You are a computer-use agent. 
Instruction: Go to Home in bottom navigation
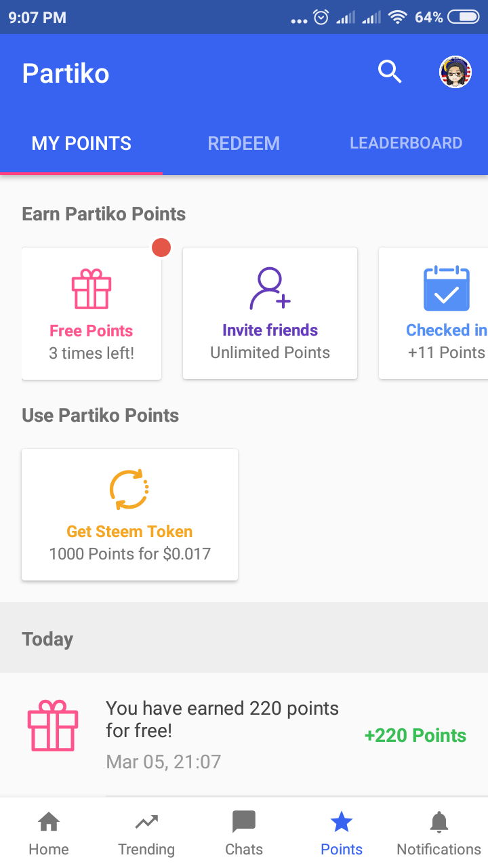tap(49, 834)
